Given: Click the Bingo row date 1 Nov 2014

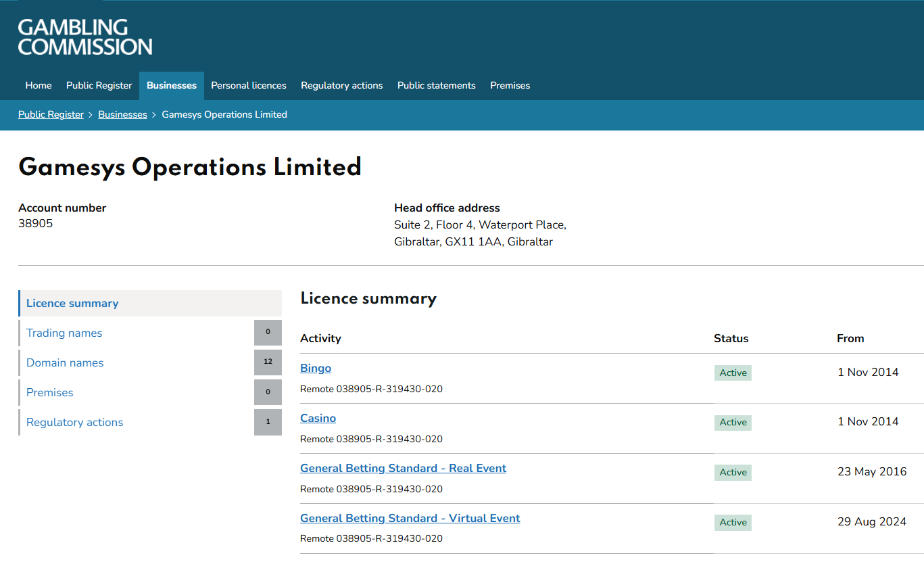Looking at the screenshot, I should (868, 371).
